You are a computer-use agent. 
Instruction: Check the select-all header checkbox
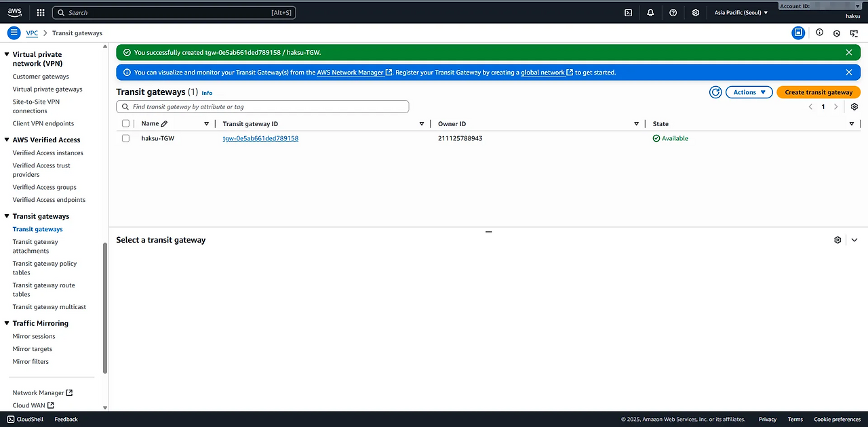(x=125, y=124)
